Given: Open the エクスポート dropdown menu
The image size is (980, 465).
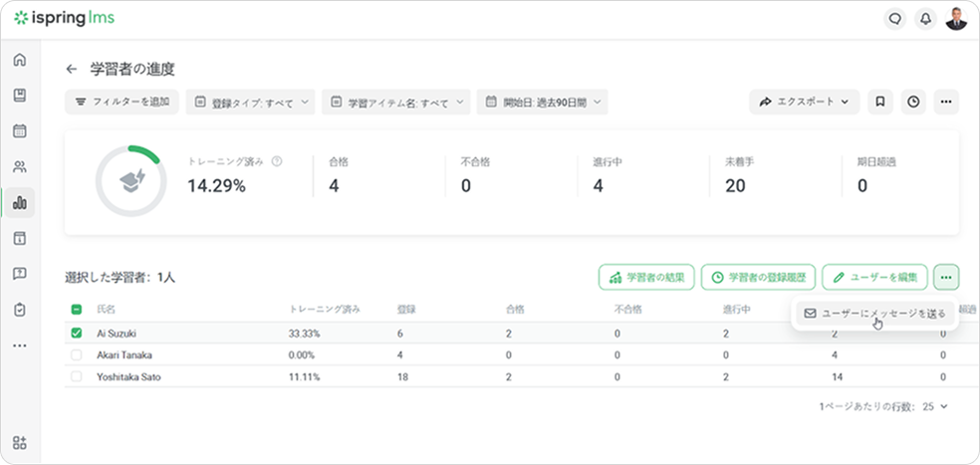Looking at the screenshot, I should click(x=804, y=102).
